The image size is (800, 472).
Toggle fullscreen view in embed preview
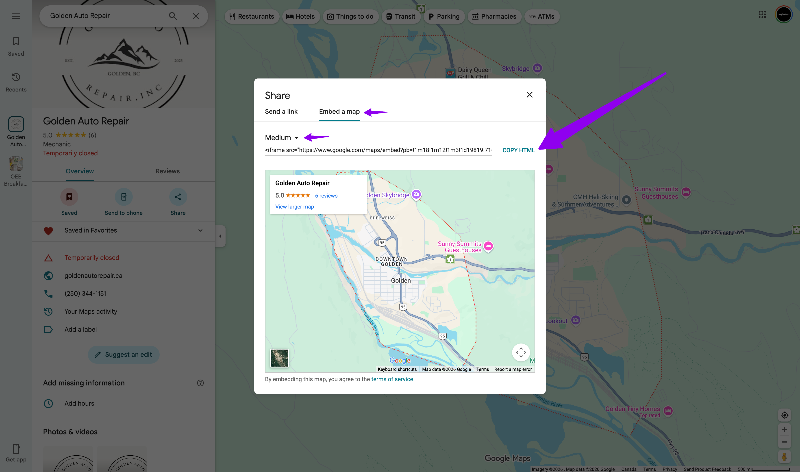tap(520, 352)
